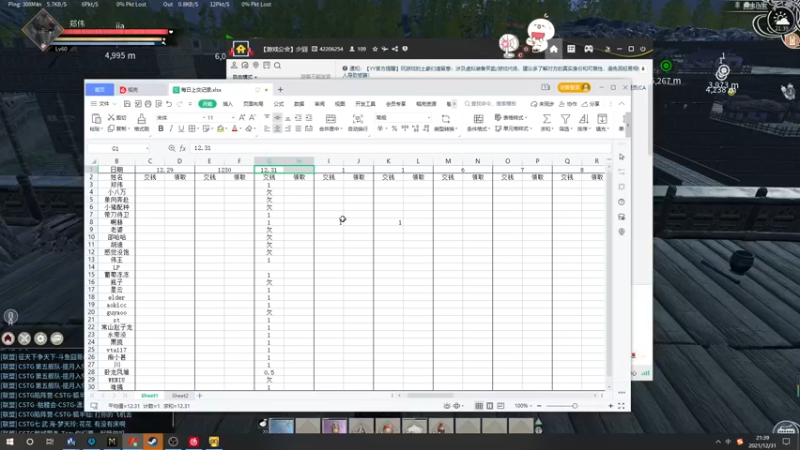
Task: Add a new document tab with plus
Action: point(280,90)
